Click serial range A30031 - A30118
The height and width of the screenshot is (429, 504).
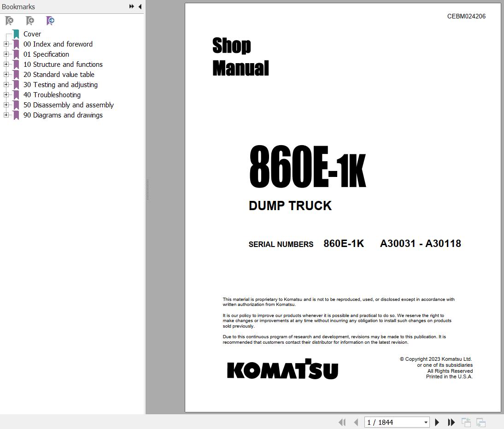(x=421, y=243)
